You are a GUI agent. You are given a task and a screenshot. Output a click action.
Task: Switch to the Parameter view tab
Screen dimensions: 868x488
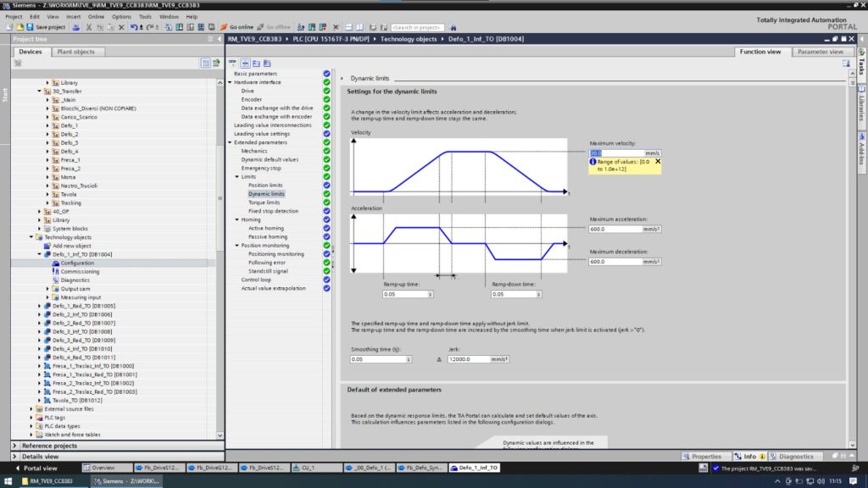coord(821,52)
